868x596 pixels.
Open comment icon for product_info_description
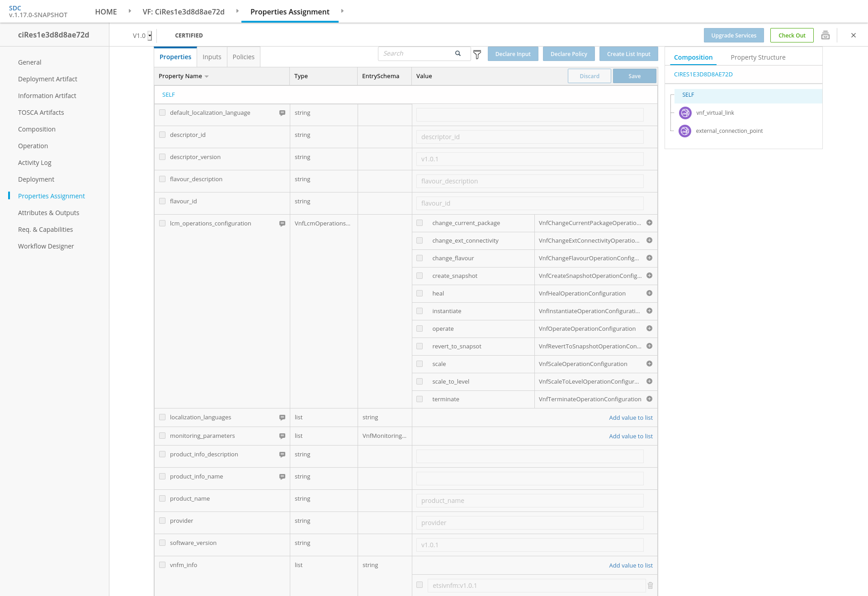(x=282, y=455)
